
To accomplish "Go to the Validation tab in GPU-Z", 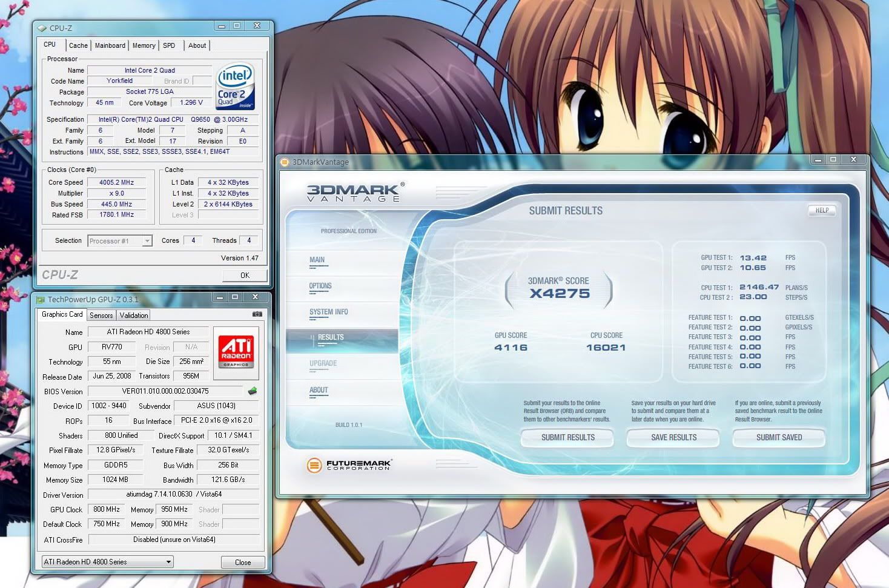I will pyautogui.click(x=134, y=315).
